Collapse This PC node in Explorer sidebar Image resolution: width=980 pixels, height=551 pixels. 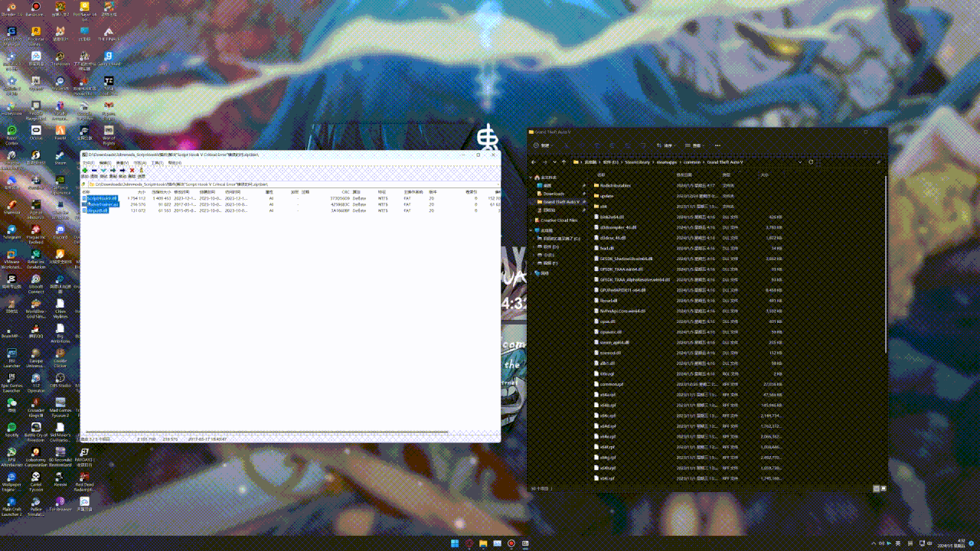click(x=531, y=230)
